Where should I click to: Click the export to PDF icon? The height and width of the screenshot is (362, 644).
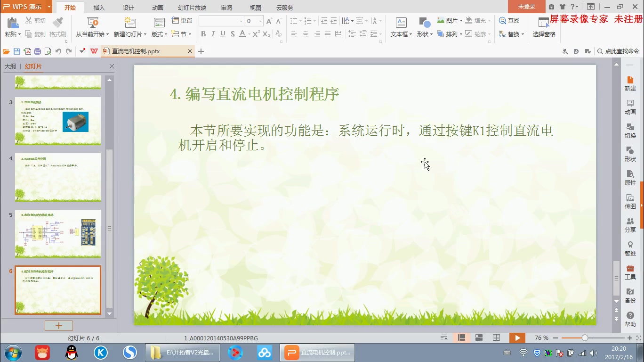(27, 51)
